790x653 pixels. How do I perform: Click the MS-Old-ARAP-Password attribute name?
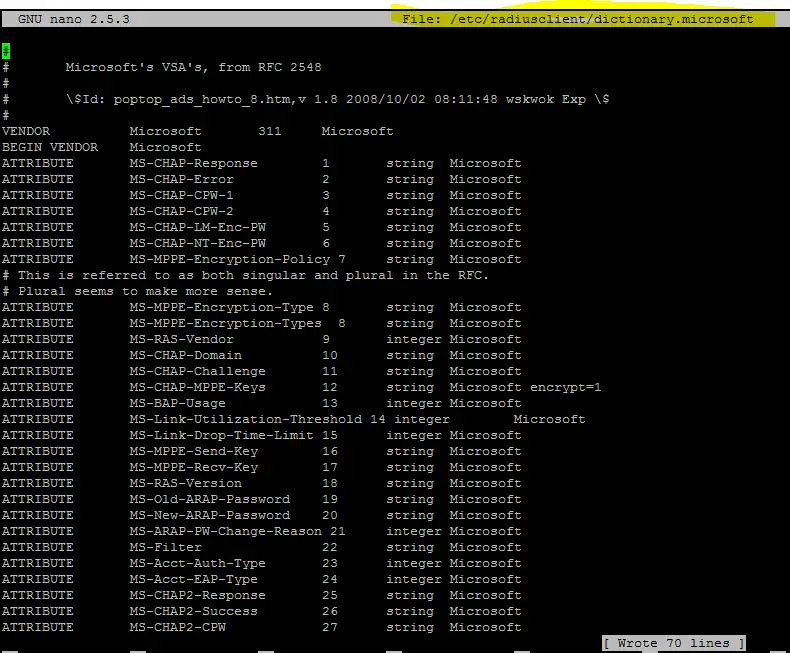[x=210, y=499]
